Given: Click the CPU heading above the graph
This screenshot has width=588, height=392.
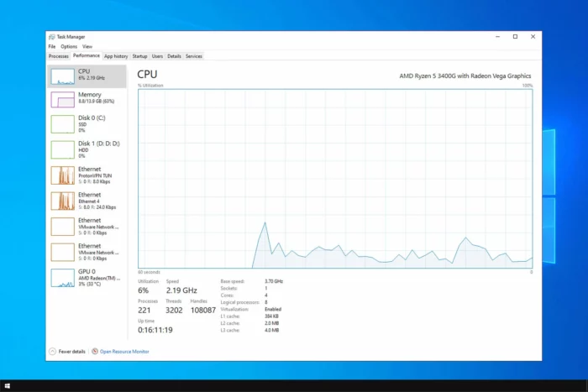Looking at the screenshot, I should [147, 74].
